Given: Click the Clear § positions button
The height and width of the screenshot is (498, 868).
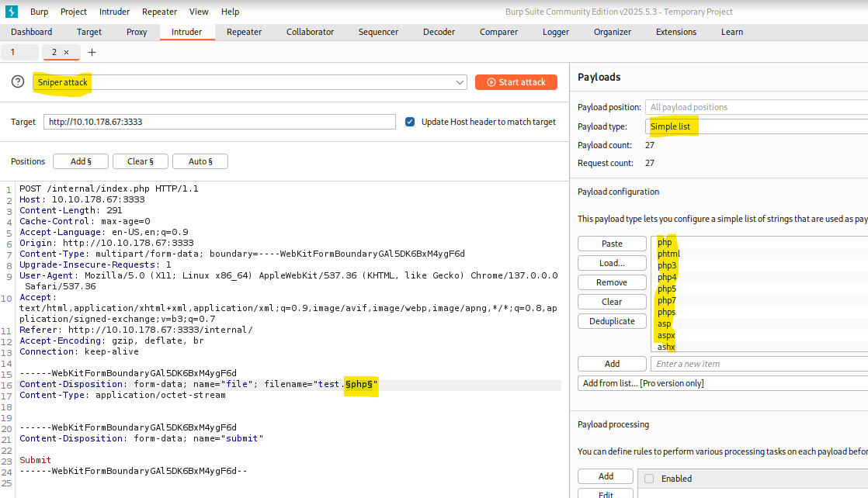Looking at the screenshot, I should click(x=141, y=161).
